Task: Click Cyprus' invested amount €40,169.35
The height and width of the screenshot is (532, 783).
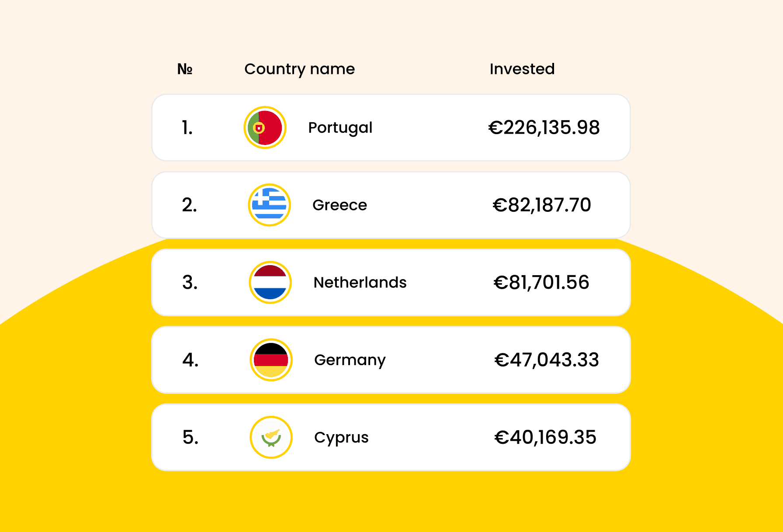Action: (x=545, y=437)
